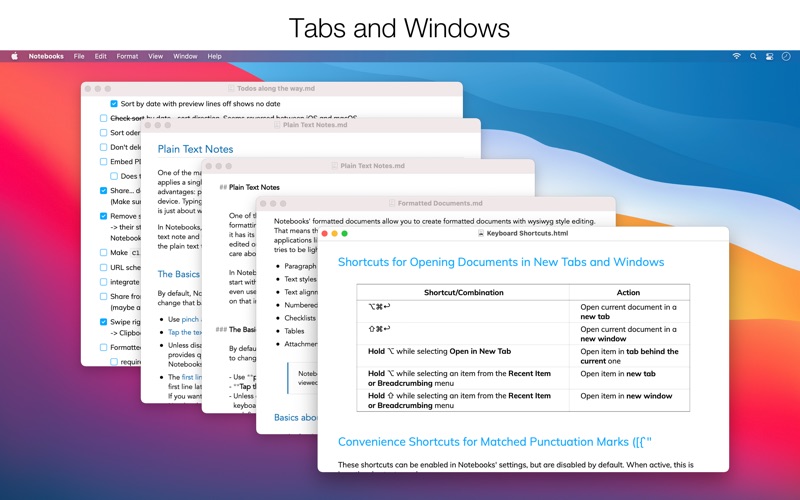The width and height of the screenshot is (800, 500).
Task: Open the Edit menu
Action: coord(101,56)
